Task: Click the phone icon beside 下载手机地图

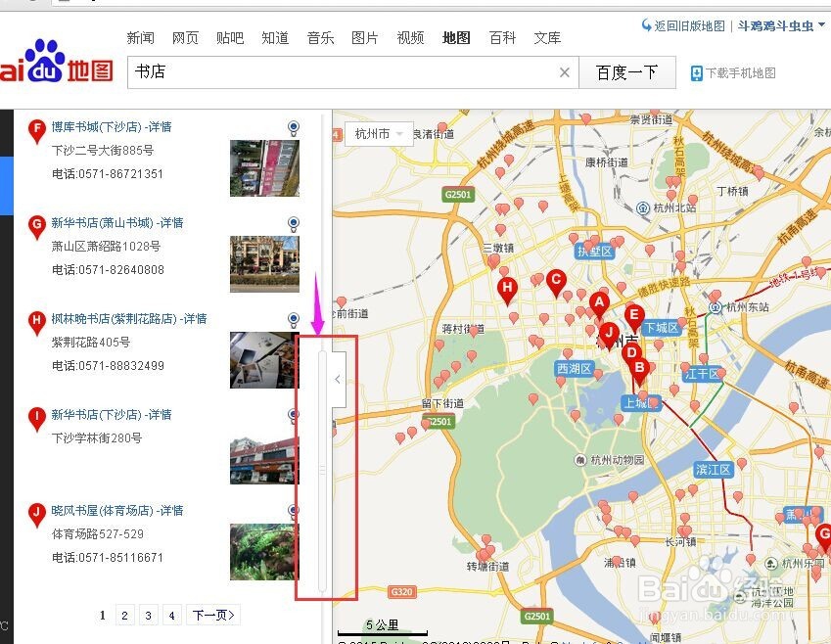Action: tap(696, 73)
